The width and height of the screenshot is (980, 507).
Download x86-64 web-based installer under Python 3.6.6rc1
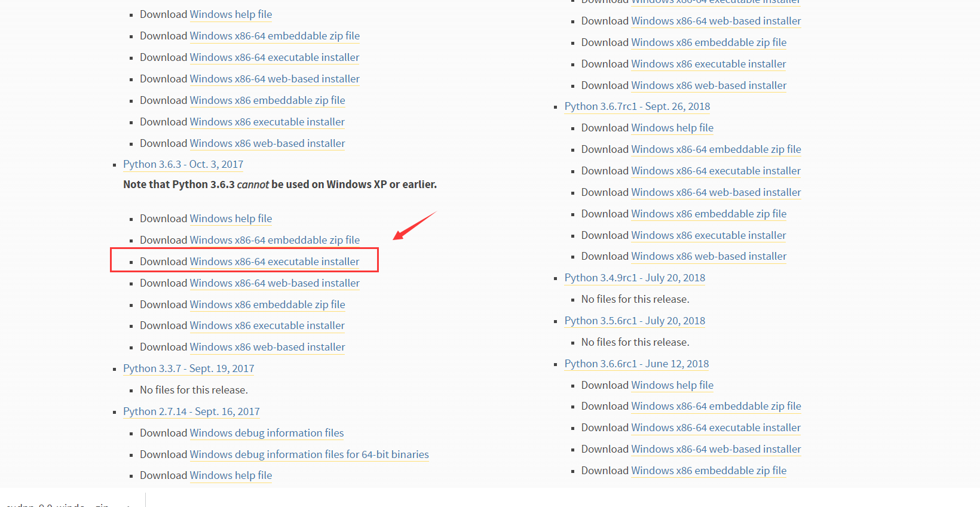point(716,449)
